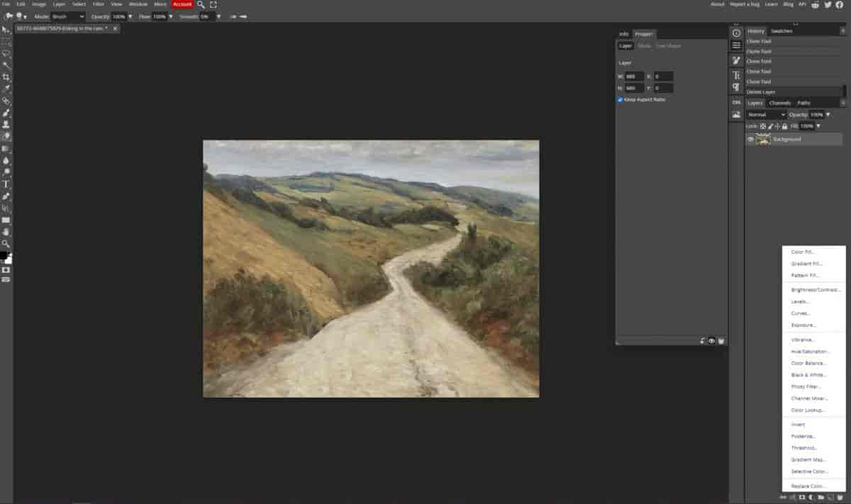The height and width of the screenshot is (504, 851).
Task: Open the Filter menu
Action: tap(99, 4)
